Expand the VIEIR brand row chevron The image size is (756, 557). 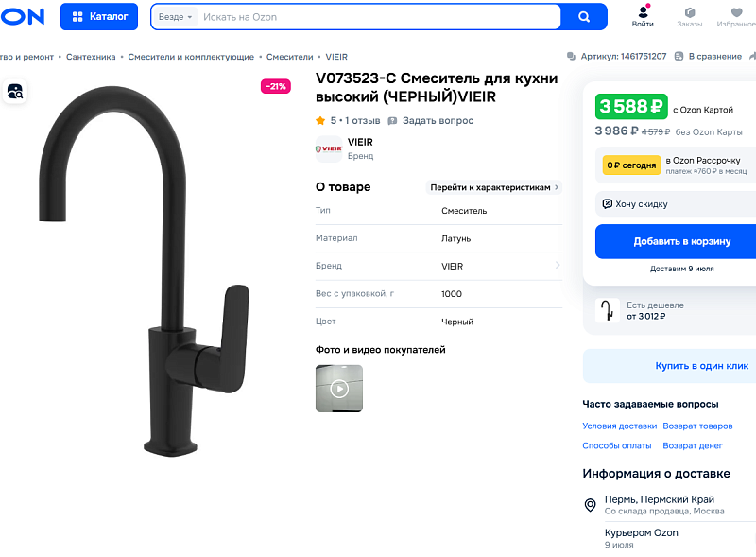point(558,266)
